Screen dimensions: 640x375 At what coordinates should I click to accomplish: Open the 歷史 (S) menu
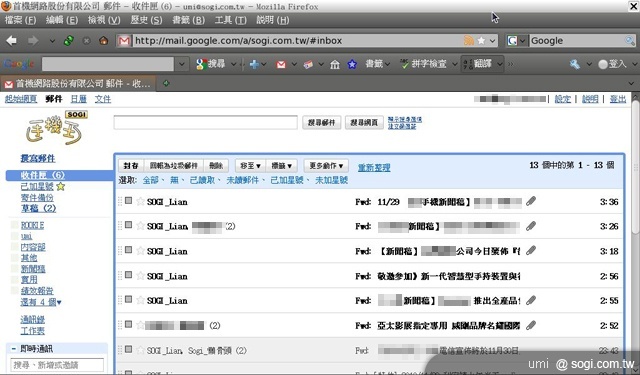[x=146, y=20]
